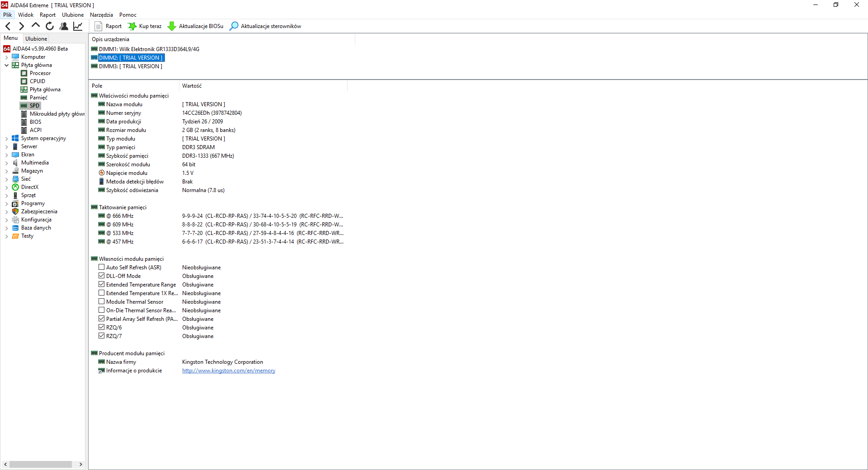
Task: Click the Refresh toolbar icon
Action: (x=50, y=26)
